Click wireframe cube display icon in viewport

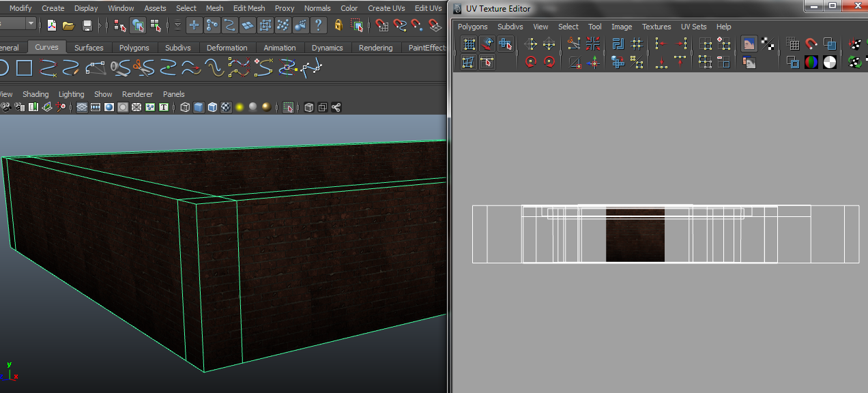tap(185, 107)
